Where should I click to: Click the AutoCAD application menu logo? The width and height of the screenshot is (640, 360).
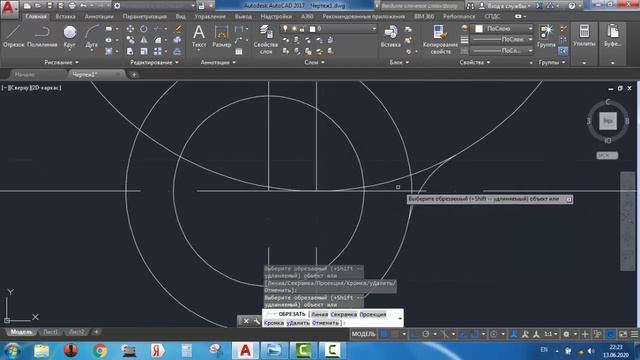9,8
